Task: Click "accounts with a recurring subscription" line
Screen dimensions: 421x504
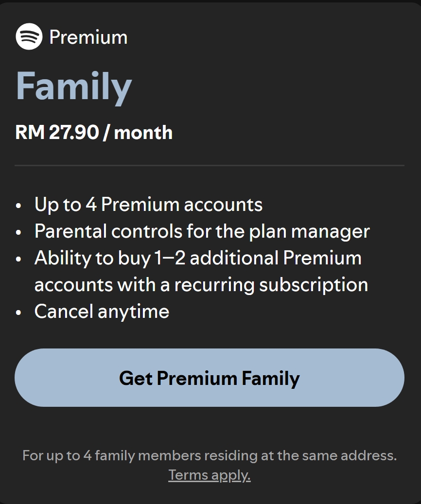Action: (201, 285)
